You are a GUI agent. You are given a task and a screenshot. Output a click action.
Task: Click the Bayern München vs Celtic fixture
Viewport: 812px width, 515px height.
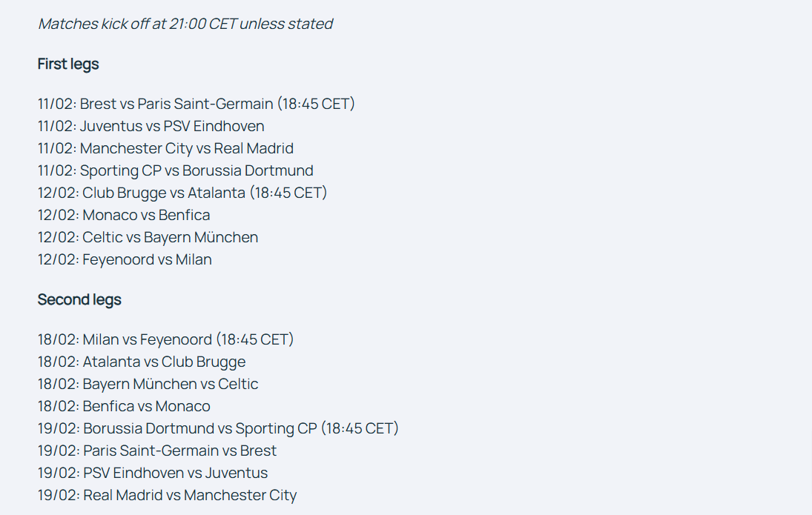click(148, 384)
